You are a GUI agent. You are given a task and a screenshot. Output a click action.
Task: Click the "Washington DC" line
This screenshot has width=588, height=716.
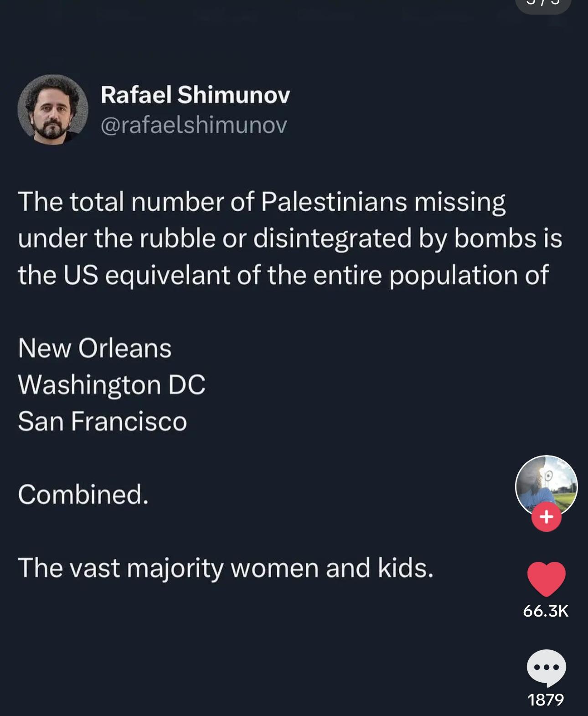[112, 384]
